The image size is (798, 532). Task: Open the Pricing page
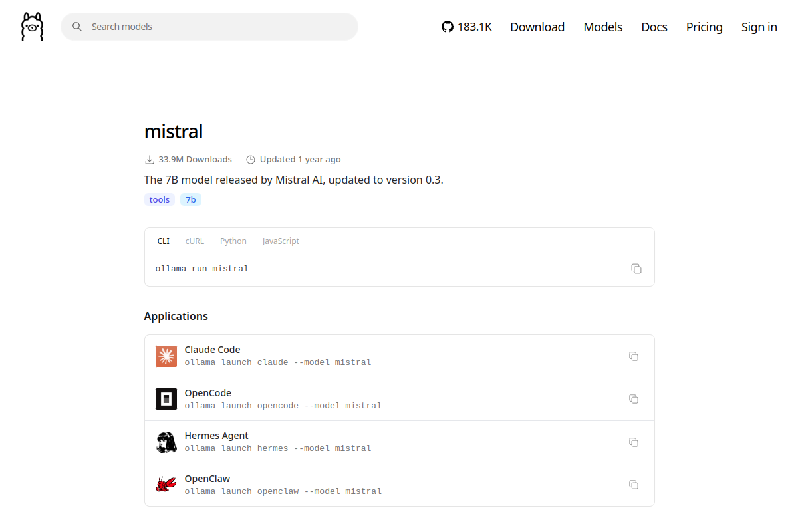(704, 27)
